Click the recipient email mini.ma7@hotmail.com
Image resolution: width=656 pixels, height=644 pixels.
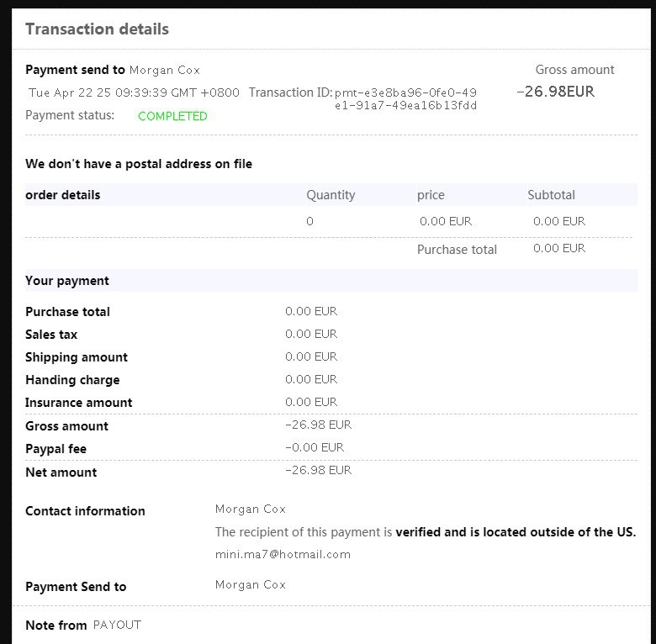[283, 555]
